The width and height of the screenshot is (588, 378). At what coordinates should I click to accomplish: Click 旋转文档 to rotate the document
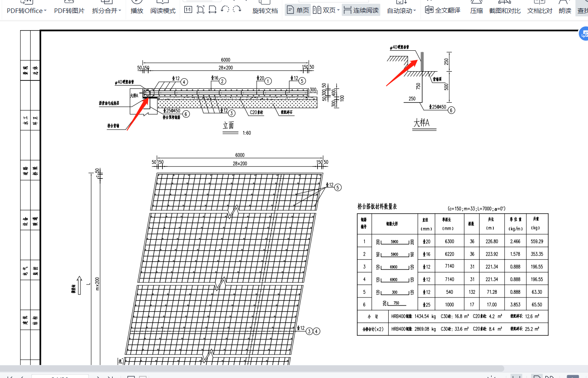(x=265, y=10)
